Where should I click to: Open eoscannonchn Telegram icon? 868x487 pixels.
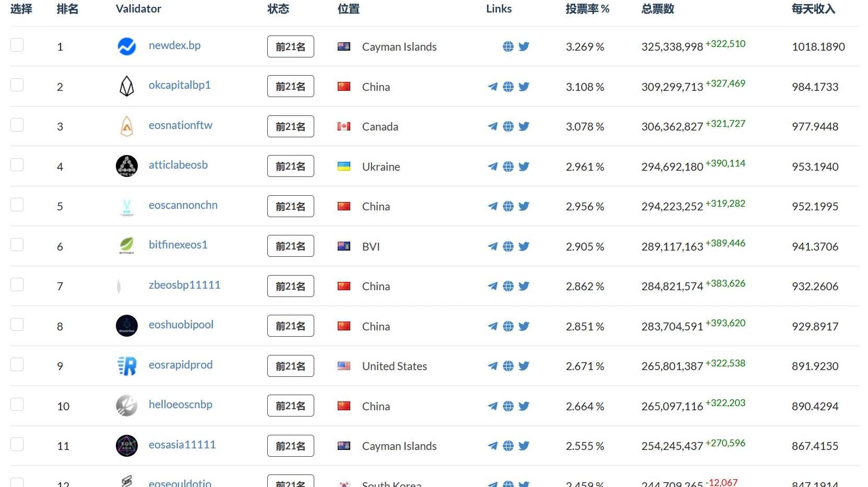coord(492,206)
